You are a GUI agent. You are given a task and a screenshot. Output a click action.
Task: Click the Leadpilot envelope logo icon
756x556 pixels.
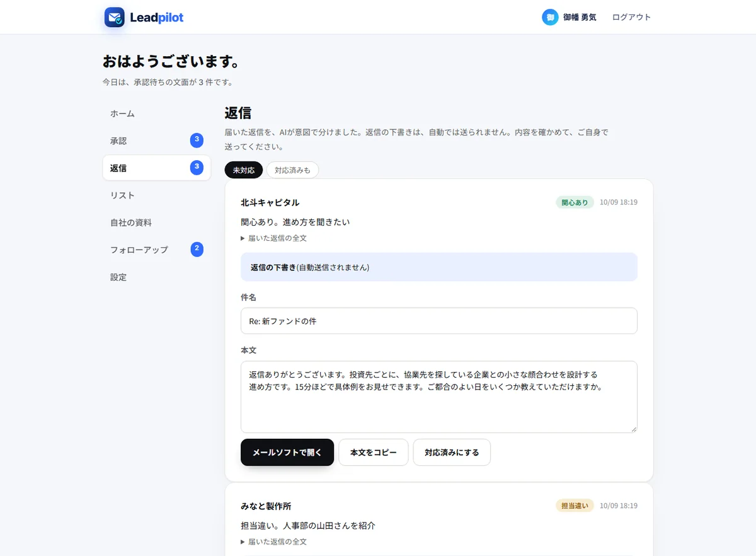pyautogui.click(x=115, y=17)
